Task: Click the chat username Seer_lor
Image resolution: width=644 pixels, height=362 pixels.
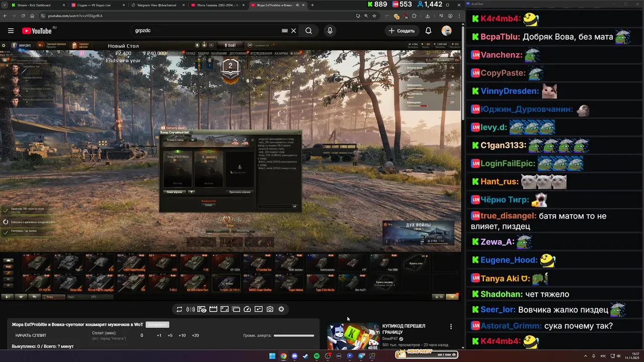Action: click(497, 310)
